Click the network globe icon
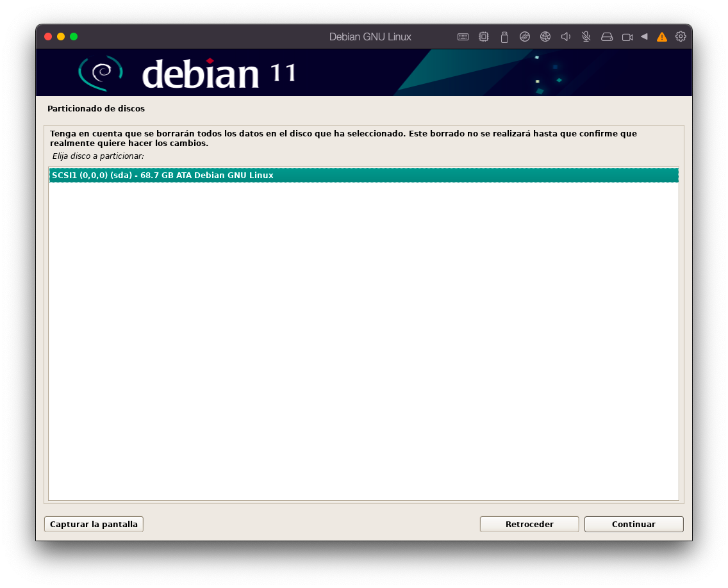728x588 pixels. [x=545, y=37]
